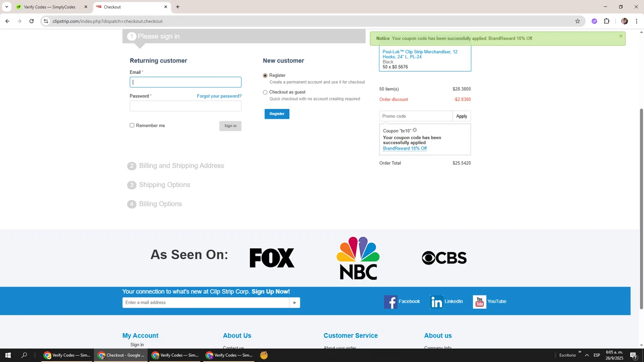Apply the promo code

462,116
